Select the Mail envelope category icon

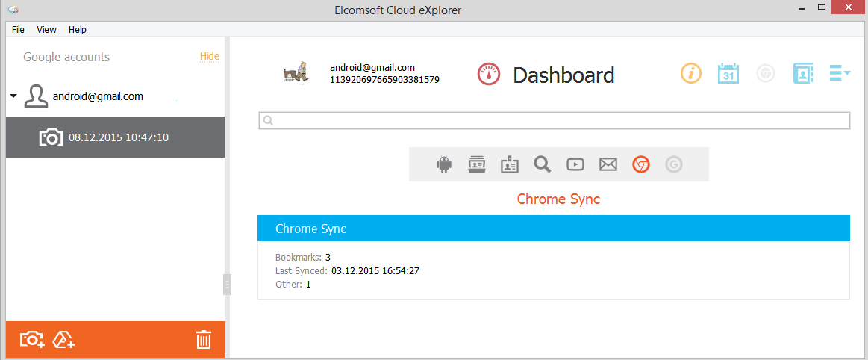coord(608,164)
